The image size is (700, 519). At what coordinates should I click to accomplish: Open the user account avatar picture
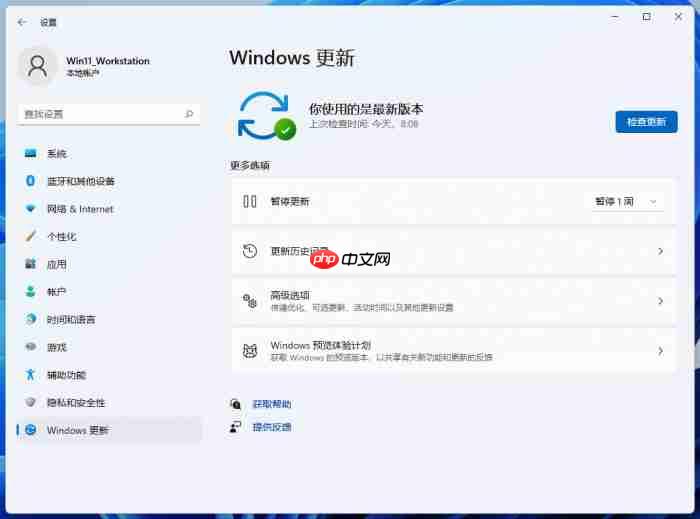[x=38, y=66]
